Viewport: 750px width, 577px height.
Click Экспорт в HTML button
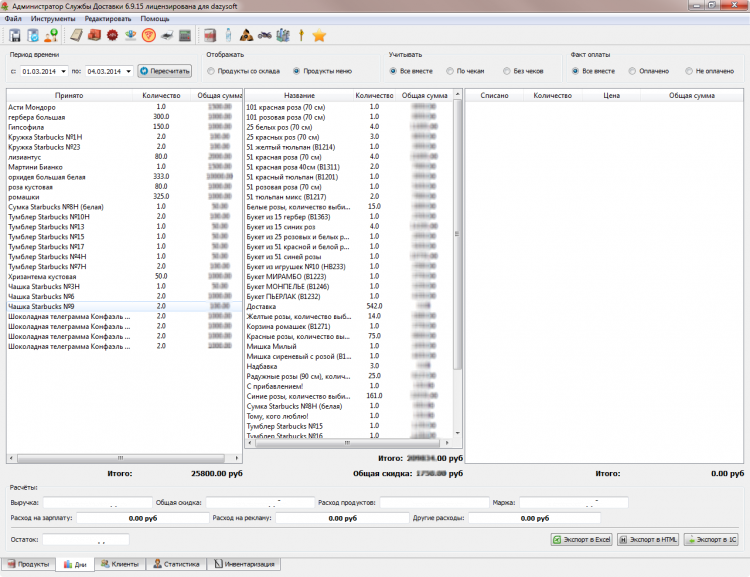(x=648, y=539)
